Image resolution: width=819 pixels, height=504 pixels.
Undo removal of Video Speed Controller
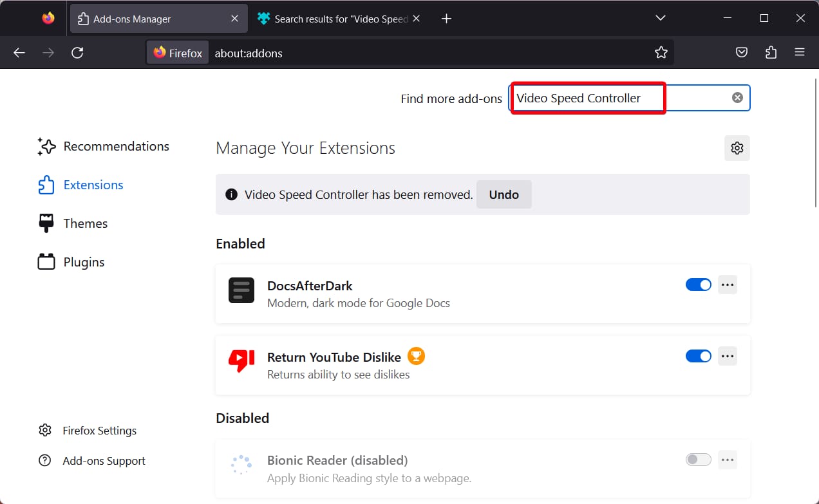coord(504,194)
